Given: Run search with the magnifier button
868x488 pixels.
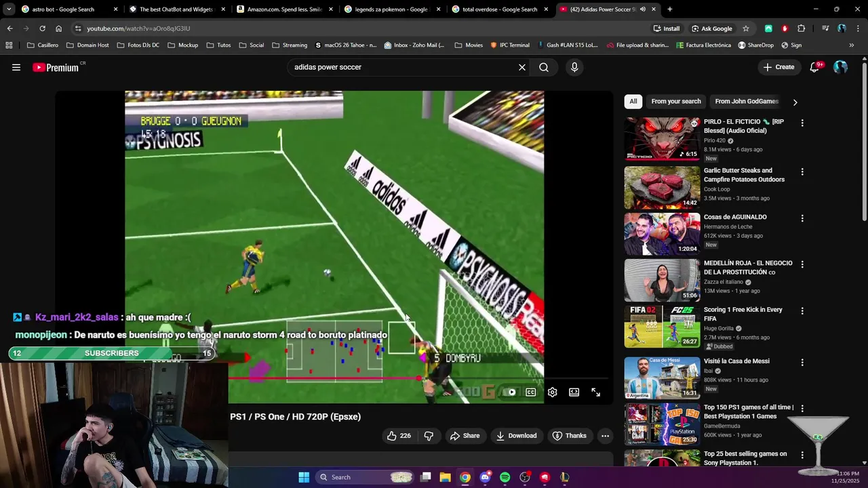Looking at the screenshot, I should [544, 67].
